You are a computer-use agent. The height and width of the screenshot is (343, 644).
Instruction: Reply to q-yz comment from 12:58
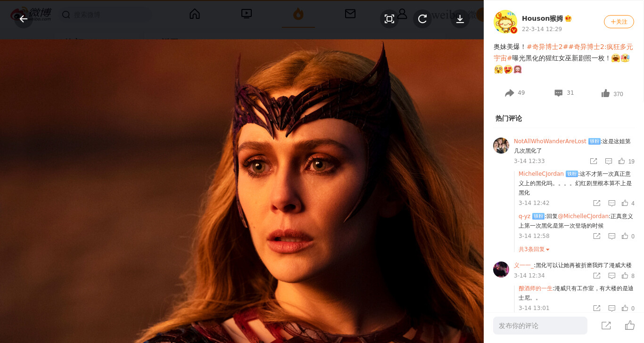[x=612, y=236]
